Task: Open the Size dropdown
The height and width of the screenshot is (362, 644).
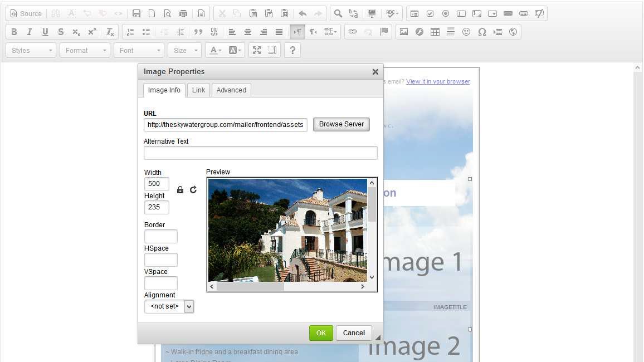Action: click(185, 51)
